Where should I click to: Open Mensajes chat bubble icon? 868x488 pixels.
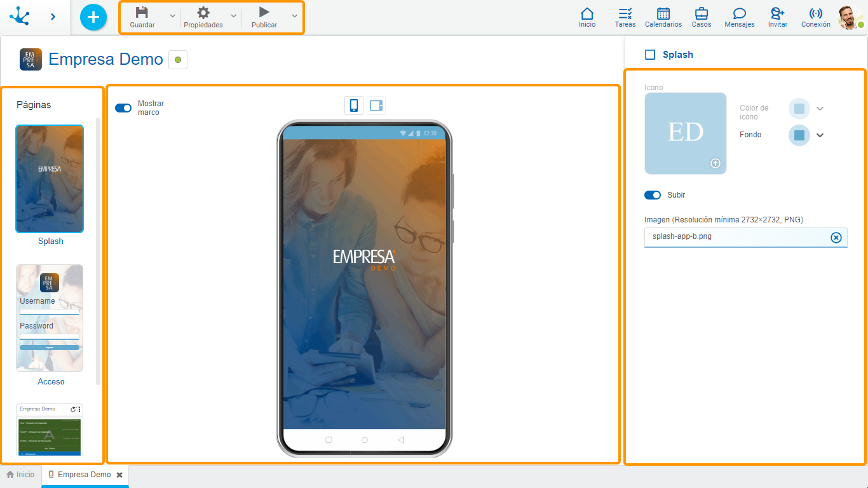tap(740, 13)
